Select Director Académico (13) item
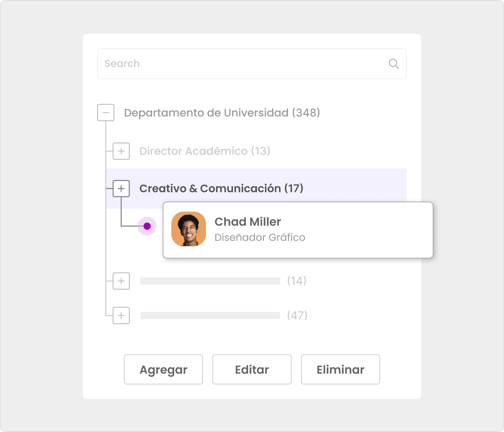Viewport: 504px width, 432px height. [x=204, y=151]
